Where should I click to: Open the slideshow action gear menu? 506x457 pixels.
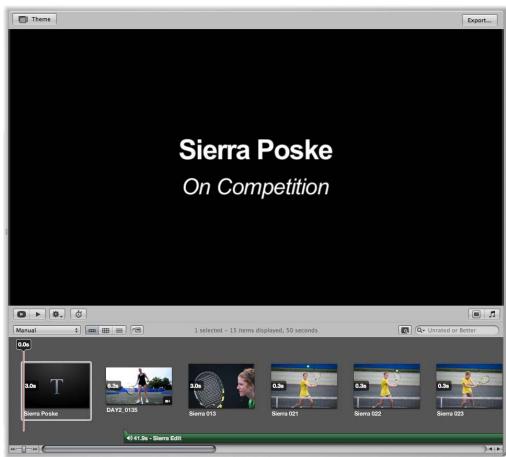coord(57,314)
